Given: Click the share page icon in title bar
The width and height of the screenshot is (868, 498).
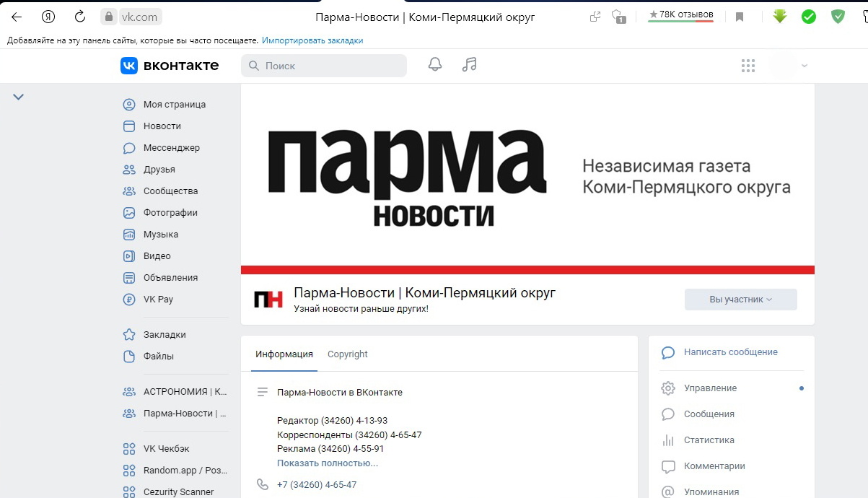Looking at the screenshot, I should point(595,17).
